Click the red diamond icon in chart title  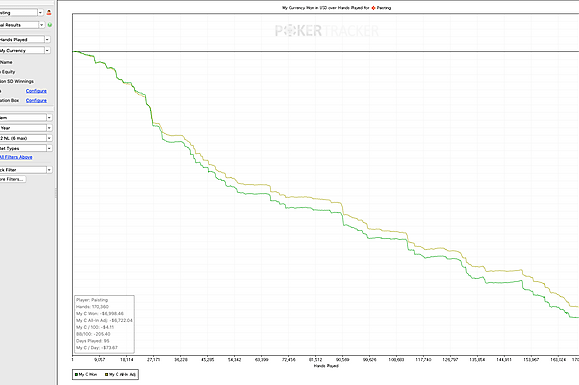(x=373, y=8)
